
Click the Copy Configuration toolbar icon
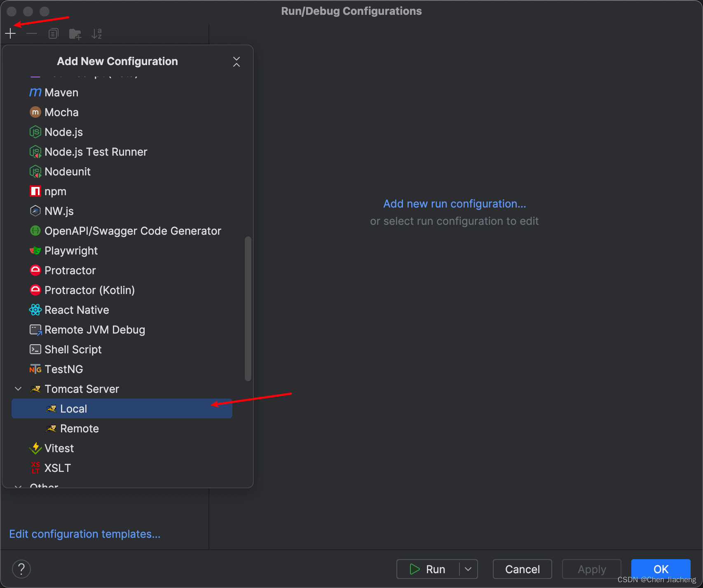[53, 33]
